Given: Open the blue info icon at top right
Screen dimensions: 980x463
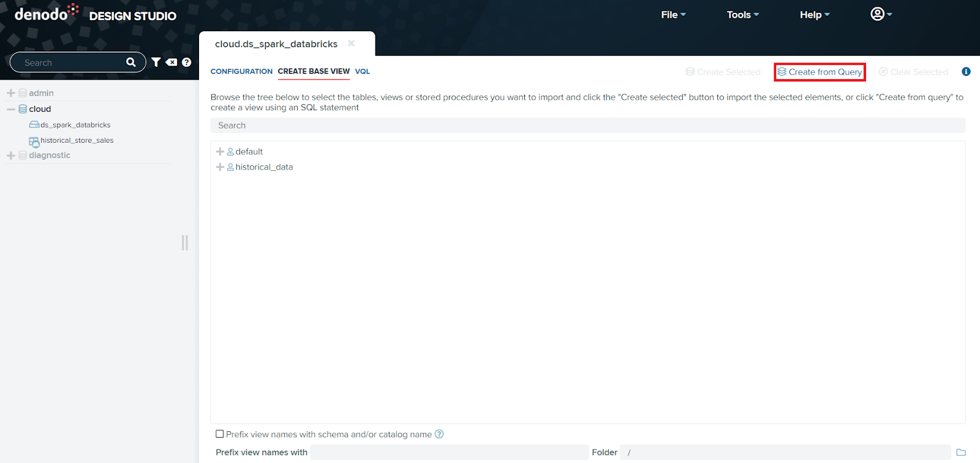Looking at the screenshot, I should pos(966,72).
